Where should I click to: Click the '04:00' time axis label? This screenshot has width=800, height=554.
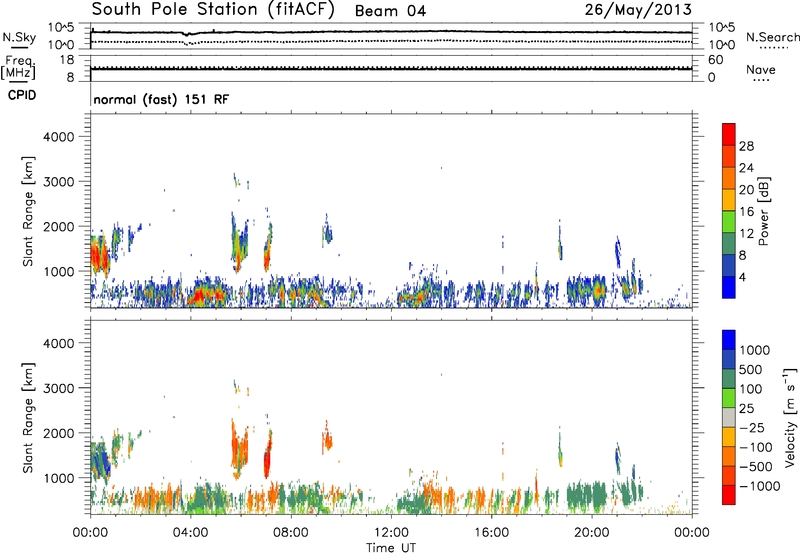click(190, 533)
